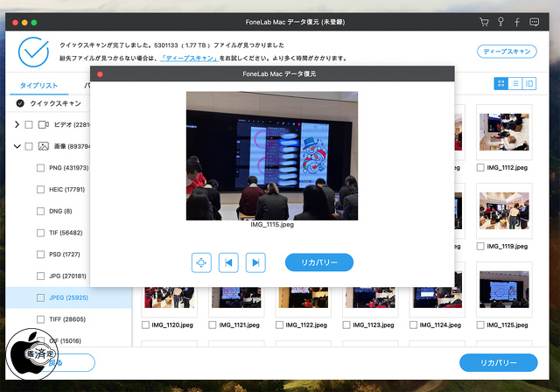Check the HEIC (17791) checkbox

41,190
